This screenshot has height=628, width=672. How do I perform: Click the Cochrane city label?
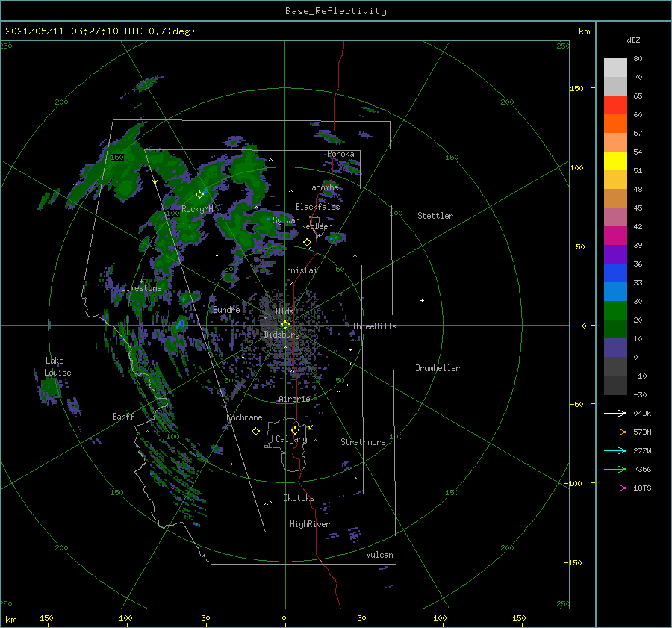point(244,417)
